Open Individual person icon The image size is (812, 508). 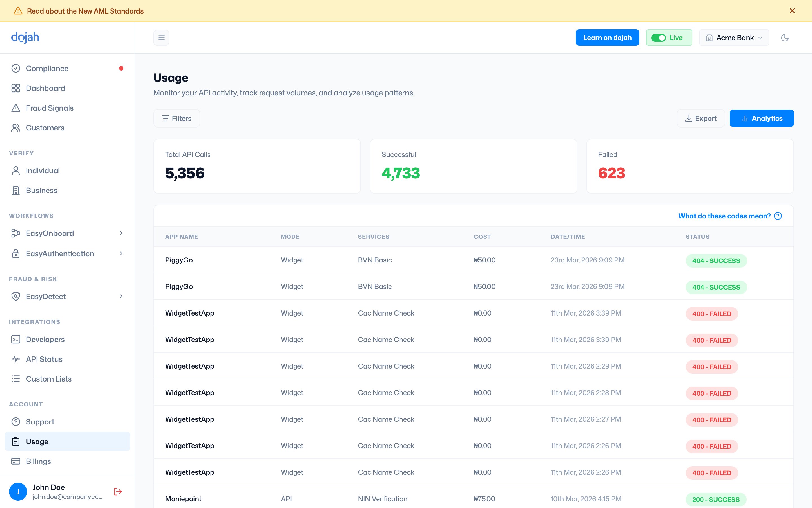[16, 171]
